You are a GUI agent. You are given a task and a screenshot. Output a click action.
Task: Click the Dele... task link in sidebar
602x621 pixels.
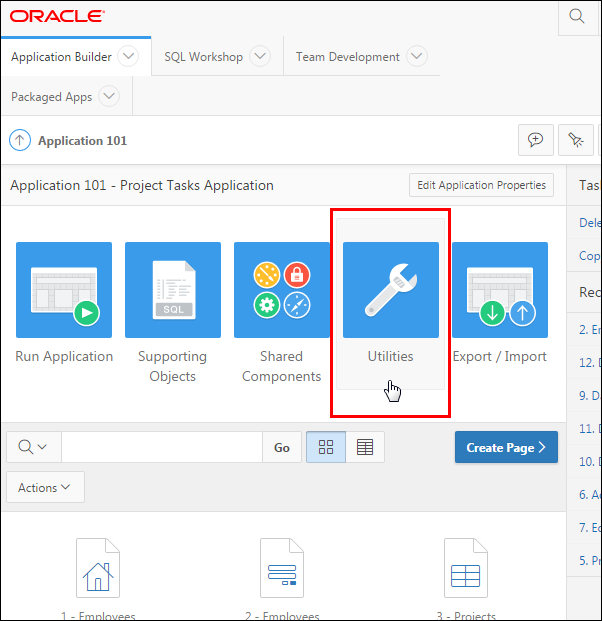(590, 223)
